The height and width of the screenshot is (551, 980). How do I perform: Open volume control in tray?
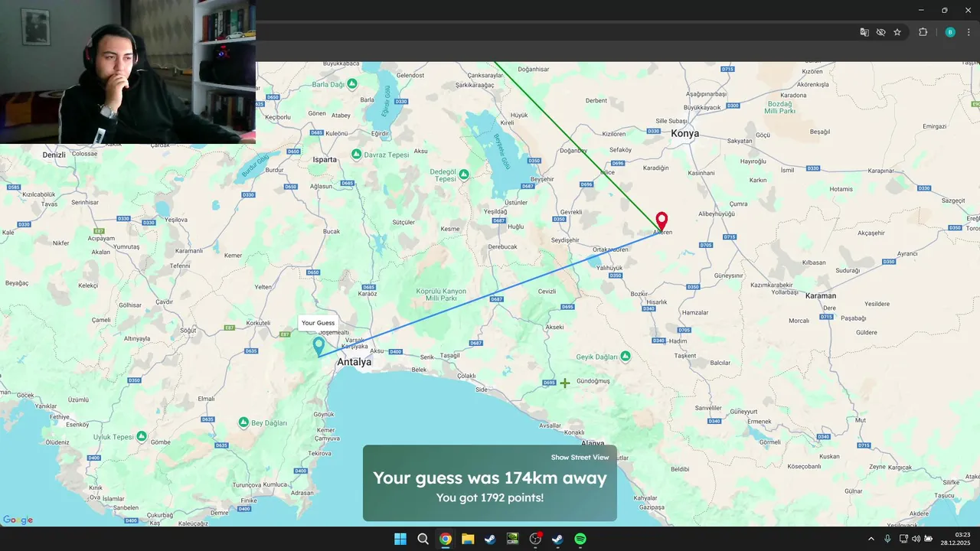916,539
